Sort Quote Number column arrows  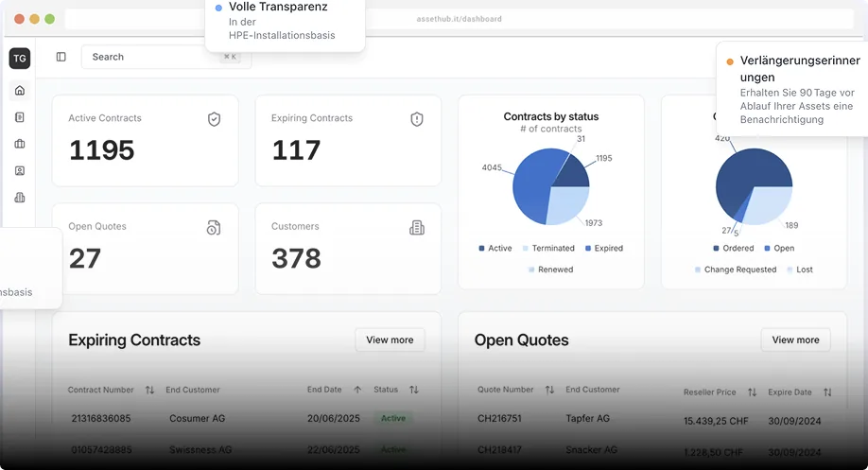tap(549, 390)
